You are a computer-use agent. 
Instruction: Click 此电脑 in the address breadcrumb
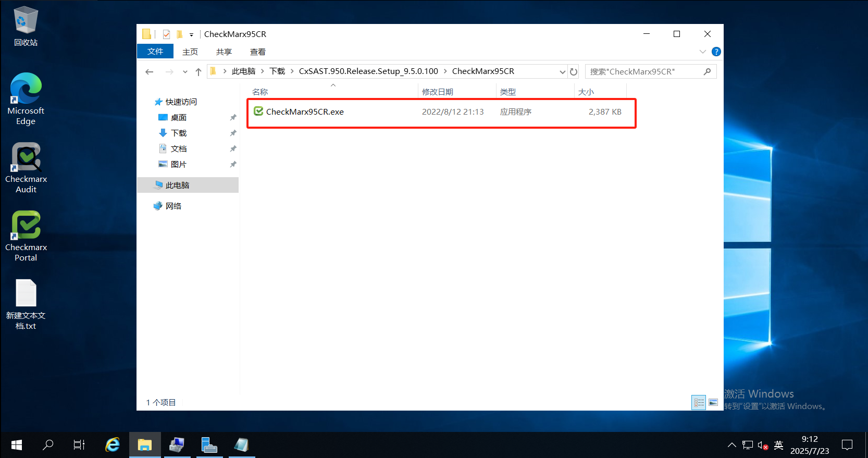(x=243, y=71)
